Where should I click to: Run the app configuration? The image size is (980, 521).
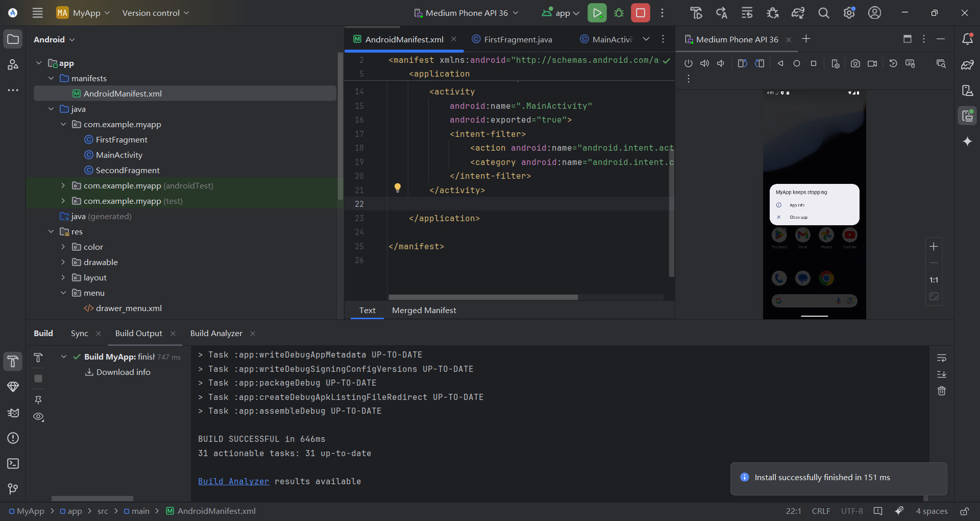click(x=597, y=13)
